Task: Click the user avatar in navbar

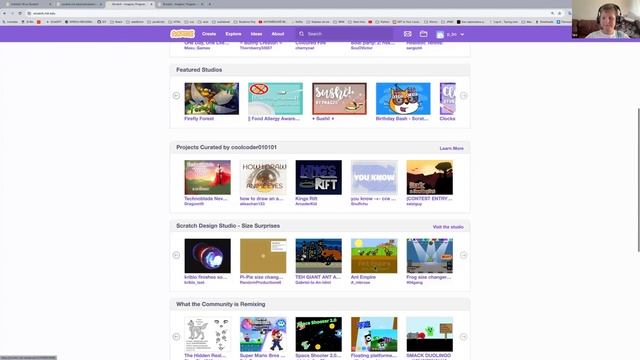Action: point(440,35)
